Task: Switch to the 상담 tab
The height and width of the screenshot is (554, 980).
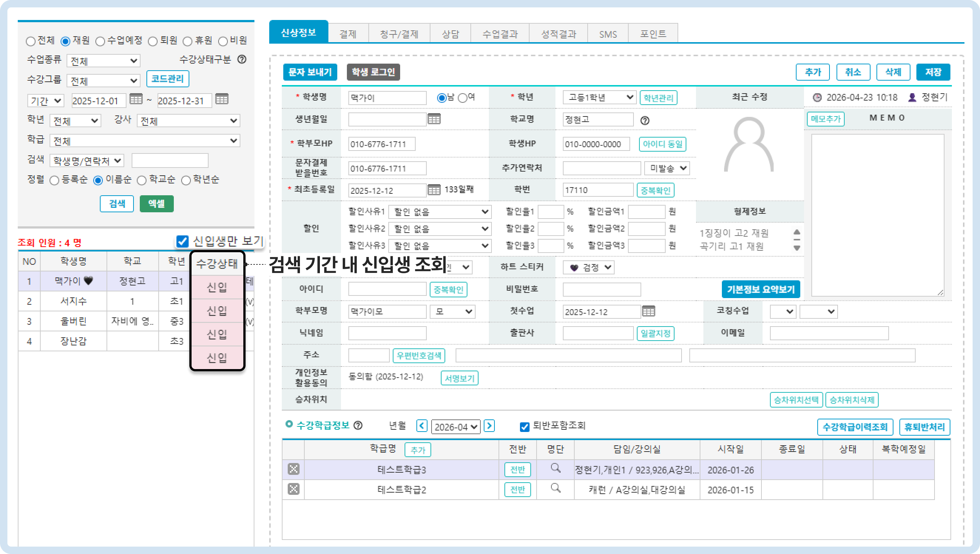Action: point(450,34)
